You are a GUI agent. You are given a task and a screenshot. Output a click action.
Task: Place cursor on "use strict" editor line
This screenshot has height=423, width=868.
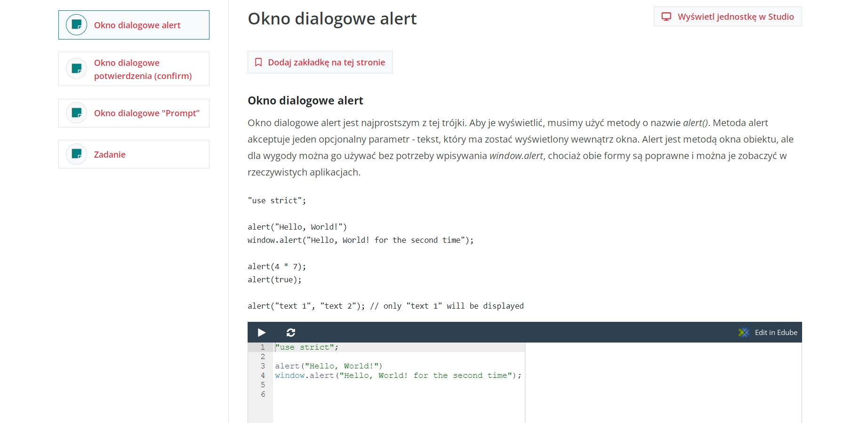[306, 348]
